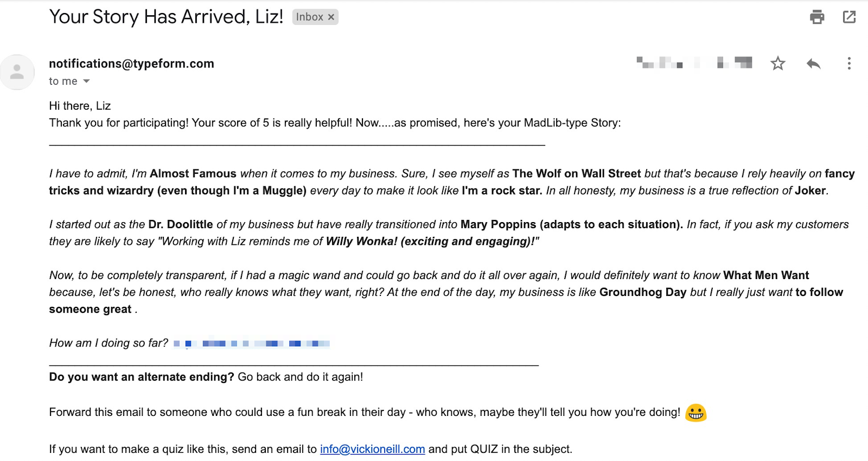Image resolution: width=868 pixels, height=461 pixels.
Task: Click the blurred link after 'How am I doing so far?'
Action: 252,343
